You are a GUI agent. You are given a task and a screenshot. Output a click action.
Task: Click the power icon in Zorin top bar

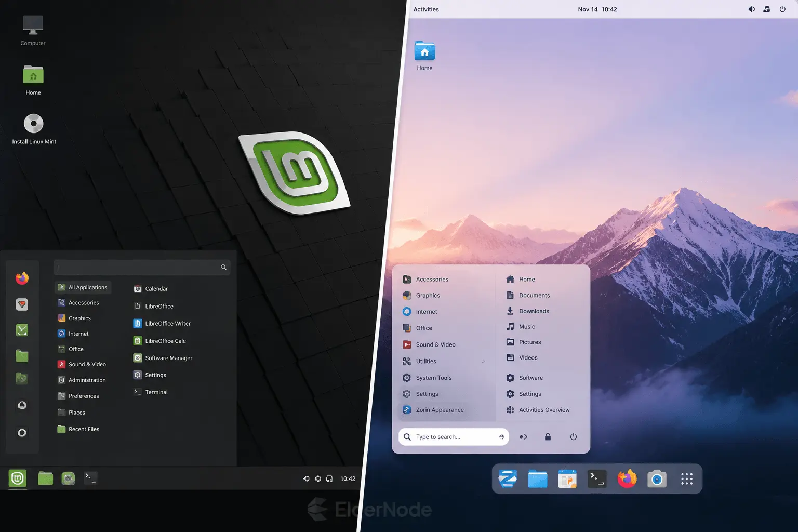coord(782,9)
